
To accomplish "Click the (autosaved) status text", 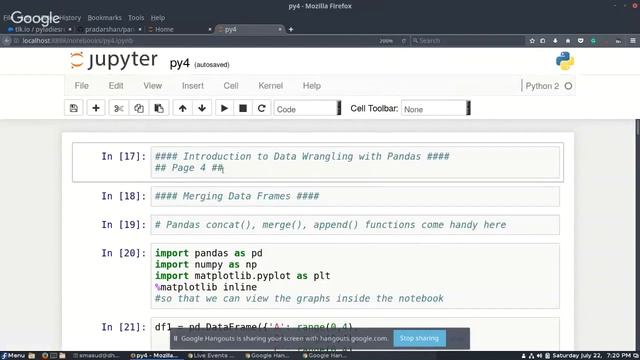I will [211, 65].
